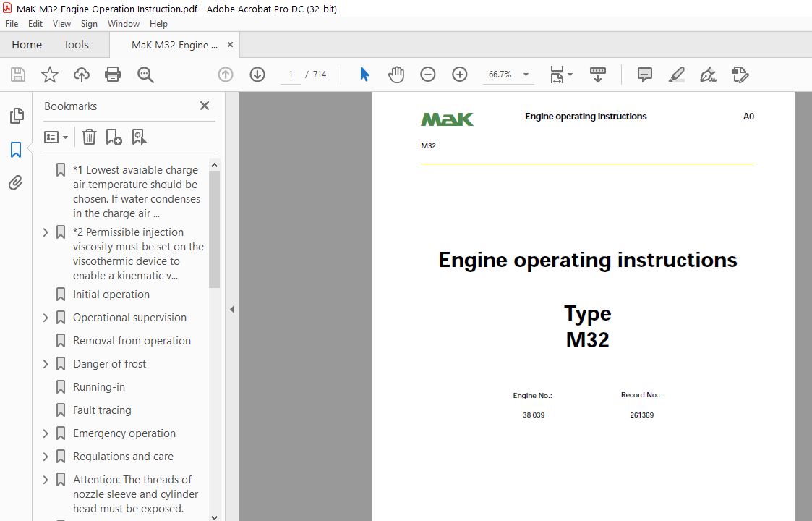Viewport: 812px width, 521px height.
Task: Open the Attachments panel
Action: click(x=15, y=183)
